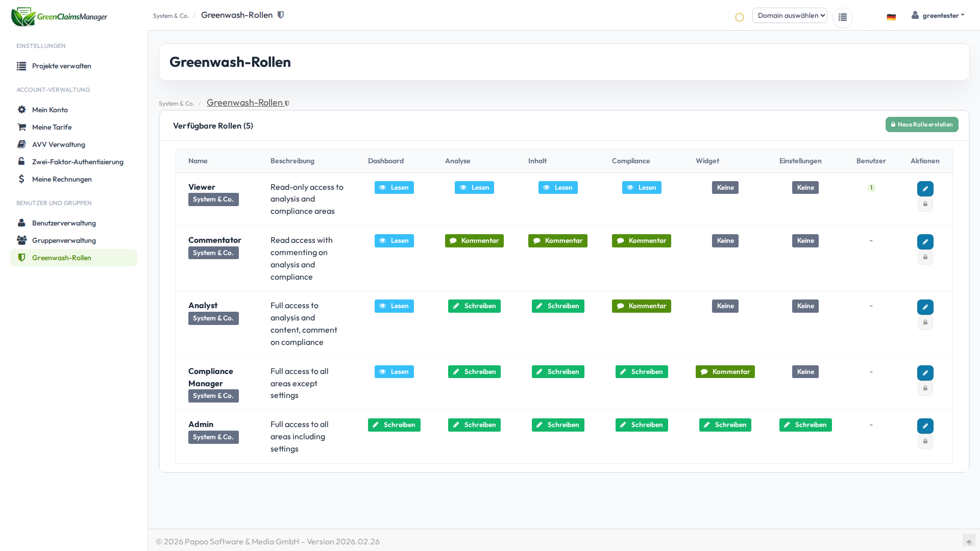The width and height of the screenshot is (980, 551).
Task: Click the Beschreibung column header
Action: [292, 161]
